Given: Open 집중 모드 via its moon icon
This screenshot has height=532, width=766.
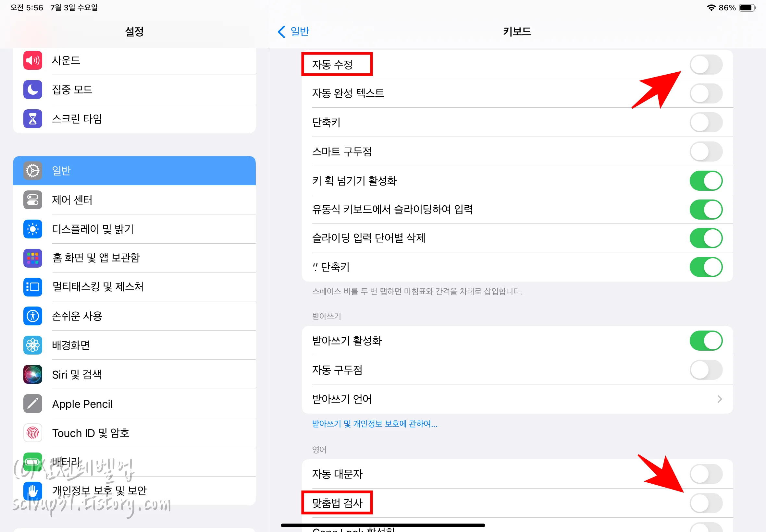Looking at the screenshot, I should (x=32, y=89).
